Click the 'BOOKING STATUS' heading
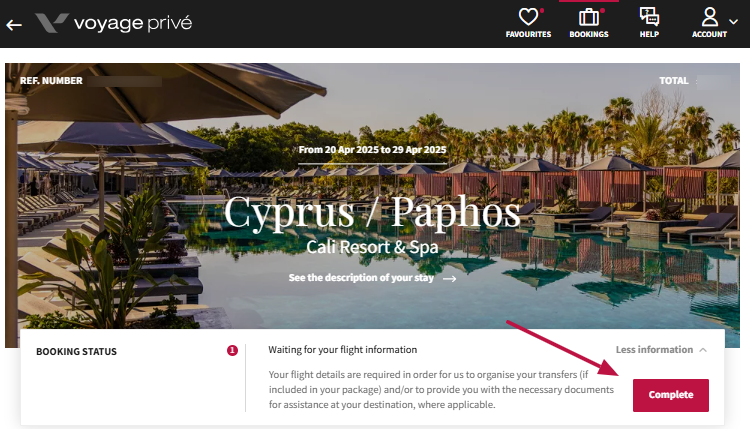 [x=77, y=352]
